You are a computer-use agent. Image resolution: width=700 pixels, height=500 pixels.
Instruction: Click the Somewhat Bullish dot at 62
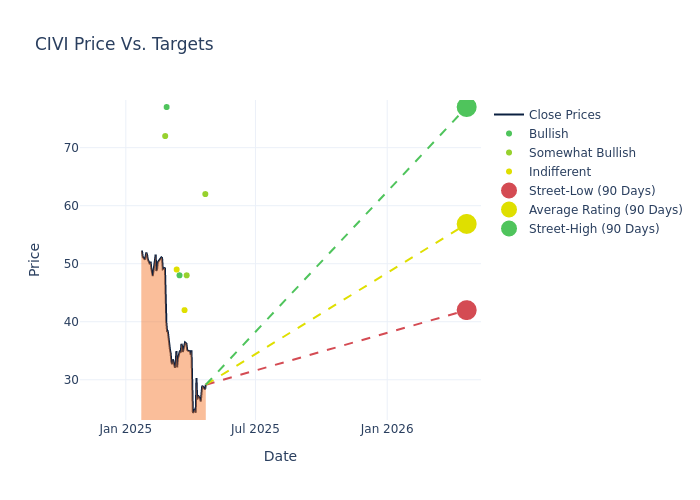[205, 194]
